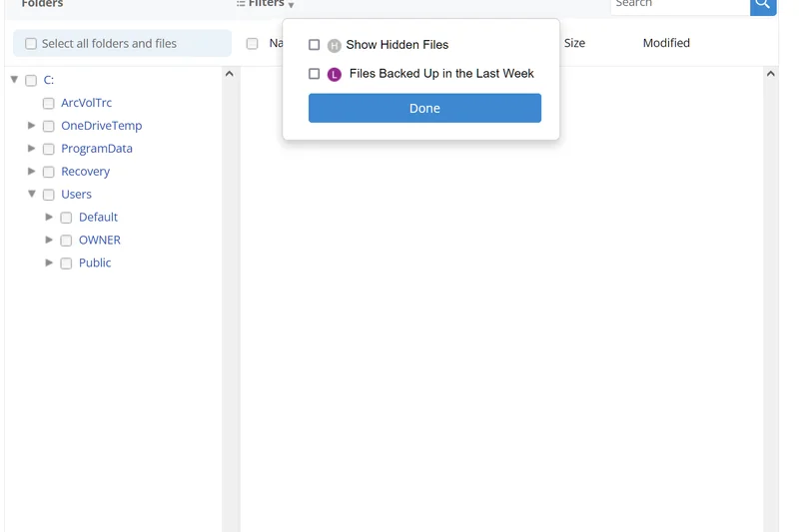Collapse the C: drive tree node
The height and width of the screenshot is (532, 799).
point(15,80)
